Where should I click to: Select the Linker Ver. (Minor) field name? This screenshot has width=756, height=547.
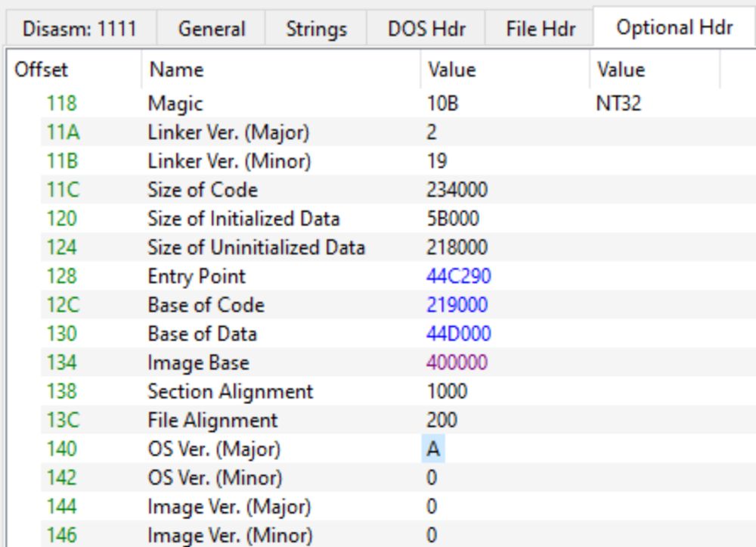tap(230, 162)
